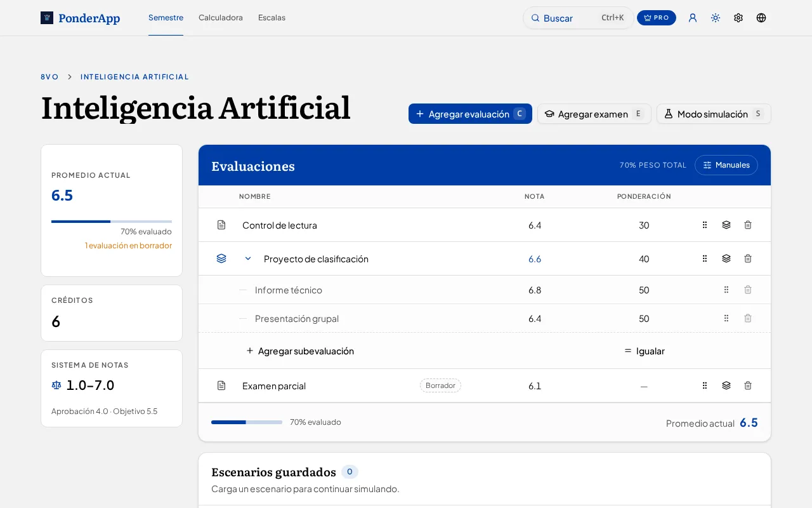Delete Proyecto de clasificación with trash icon

(748, 258)
